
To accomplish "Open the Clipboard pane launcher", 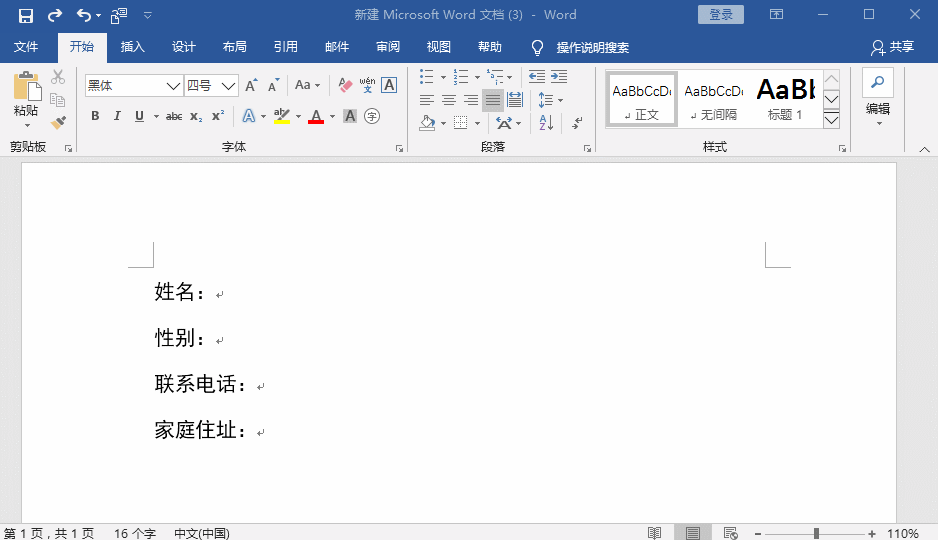I will pos(69,148).
